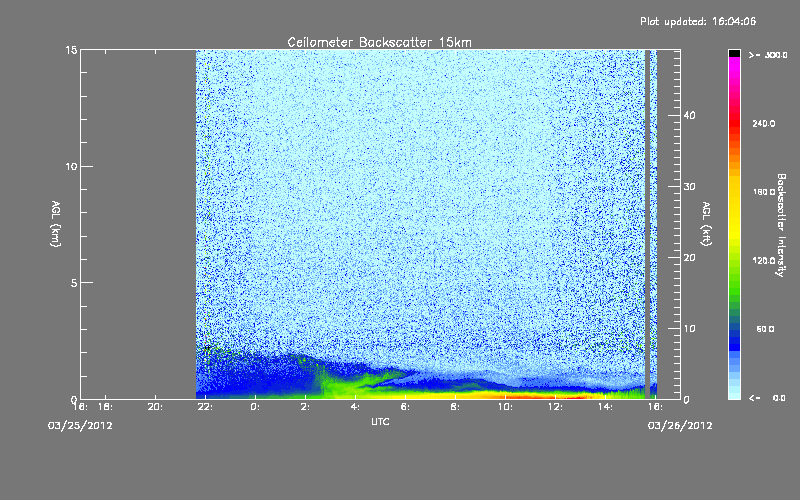Click the colorbar '<= 0.0' minimum label
800x500 pixels.
(768, 398)
